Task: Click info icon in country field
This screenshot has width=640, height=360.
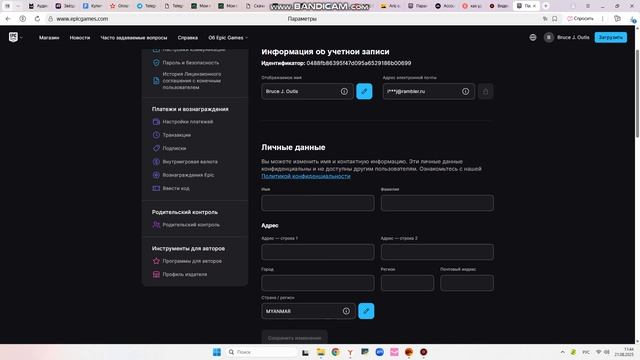Action: click(346, 311)
